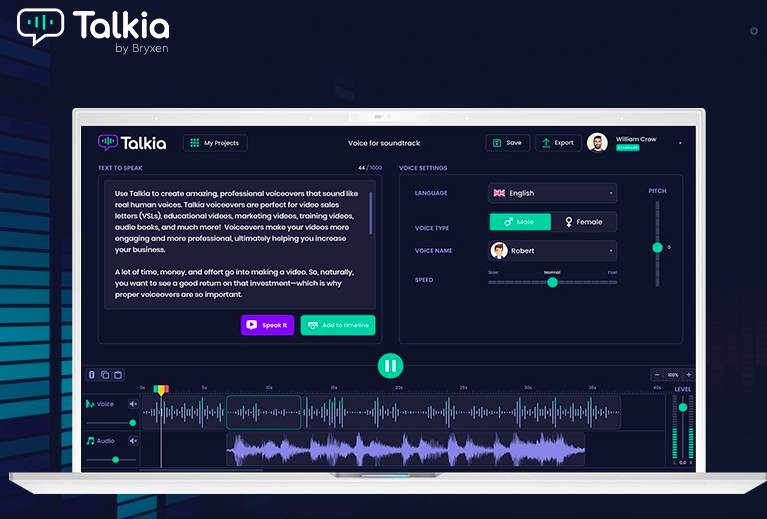Click the Audio track volume slider handle
This screenshot has height=519, width=767.
[x=115, y=460]
